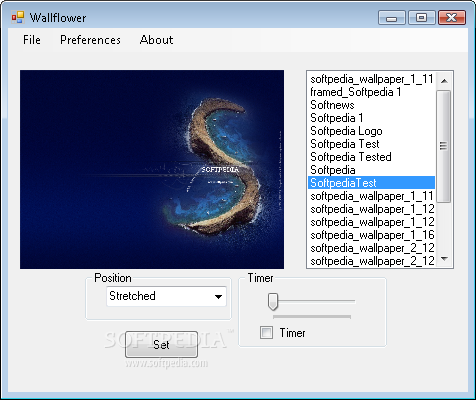476x400 pixels.
Task: Click the Wallflower app icon in title bar
Action: click(18, 17)
